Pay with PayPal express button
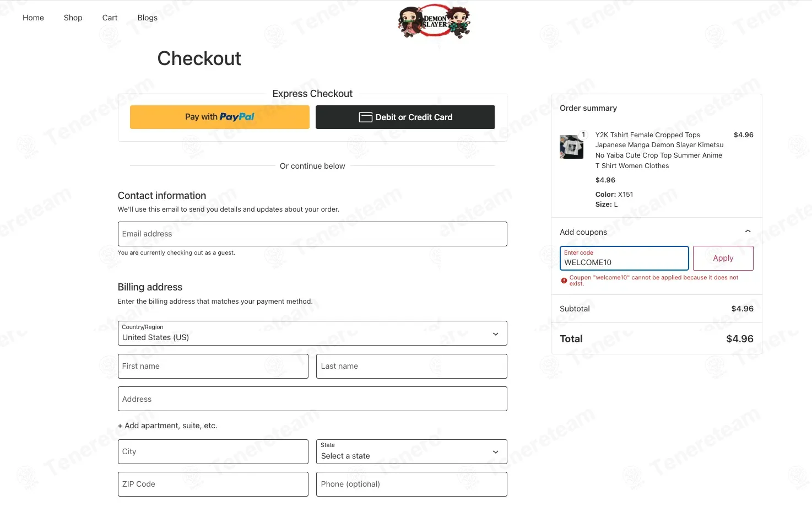Image resolution: width=812 pixels, height=517 pixels. (219, 117)
